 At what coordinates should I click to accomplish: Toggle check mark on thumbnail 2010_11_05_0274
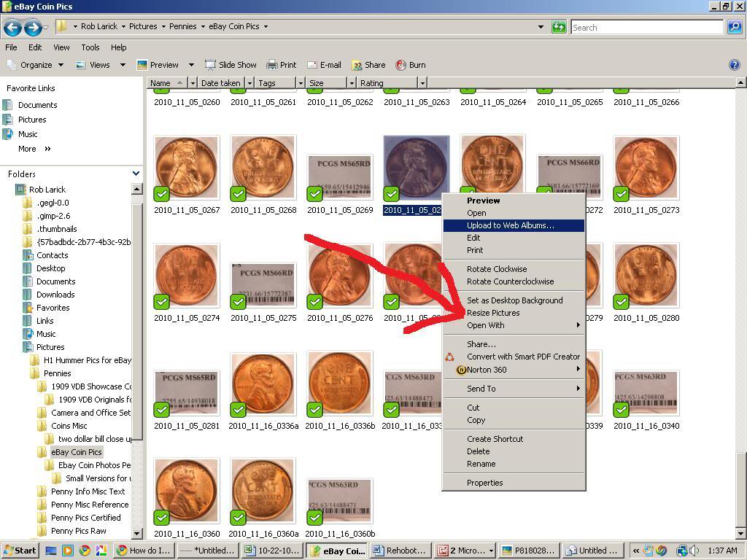coord(161,302)
